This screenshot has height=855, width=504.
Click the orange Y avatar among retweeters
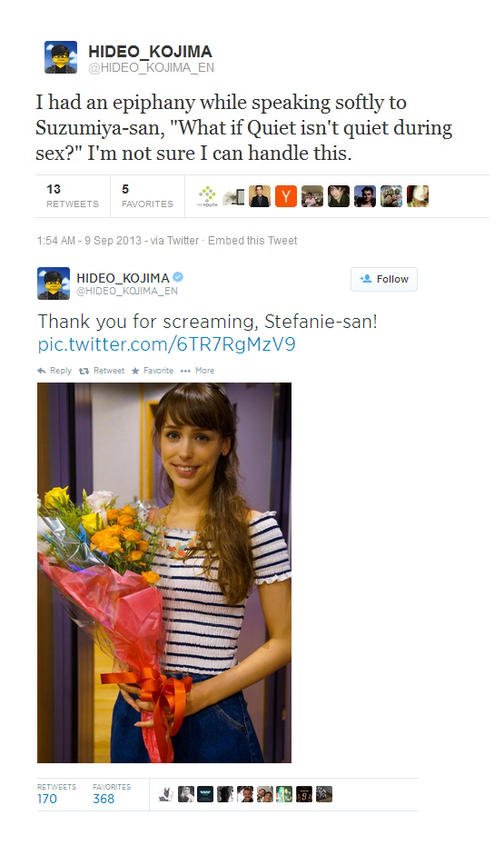click(x=286, y=196)
